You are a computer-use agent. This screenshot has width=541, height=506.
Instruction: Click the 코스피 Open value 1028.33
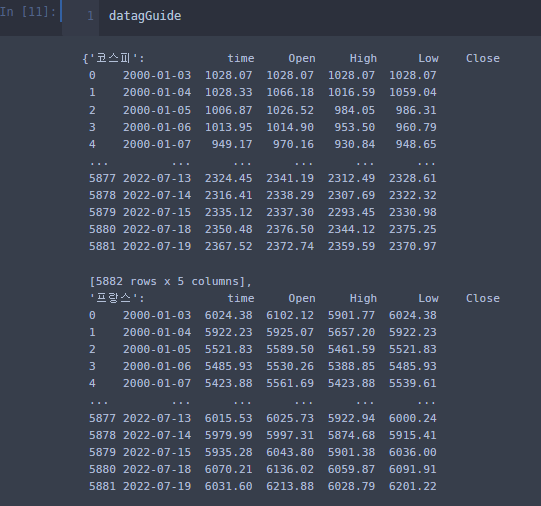point(228,92)
